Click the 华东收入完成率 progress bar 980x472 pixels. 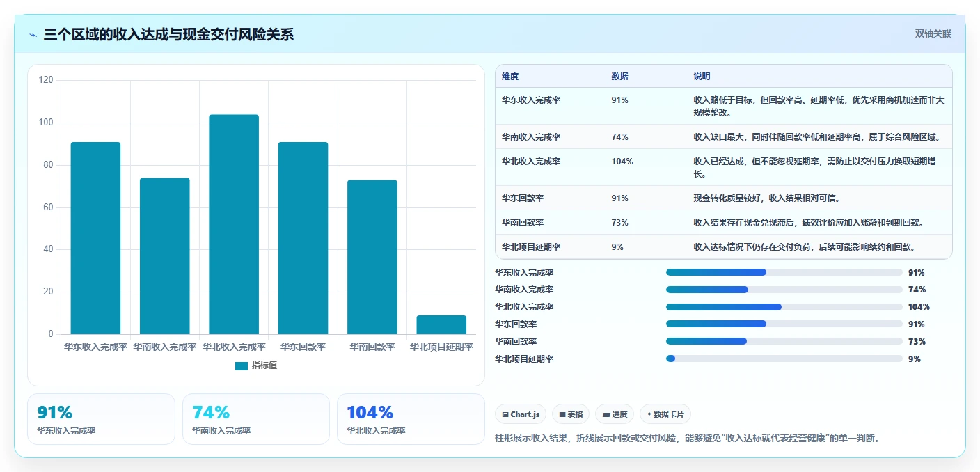784,273
